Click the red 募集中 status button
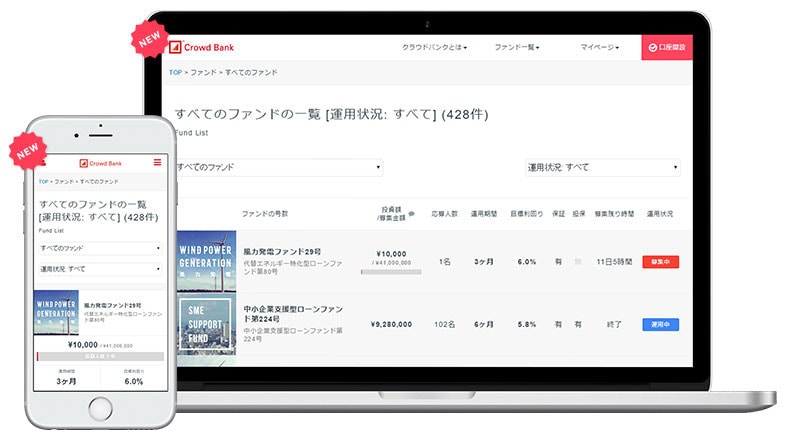800x440 pixels. [661, 262]
